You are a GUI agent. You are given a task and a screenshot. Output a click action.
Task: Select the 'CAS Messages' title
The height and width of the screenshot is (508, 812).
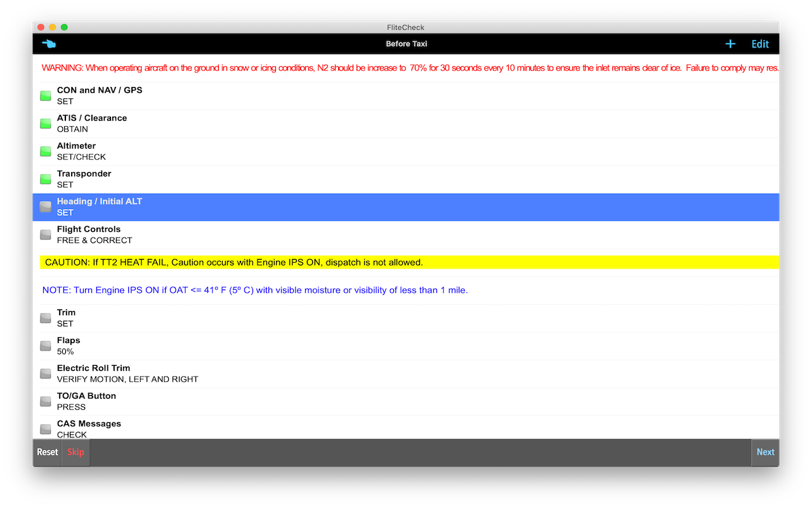pos(89,424)
